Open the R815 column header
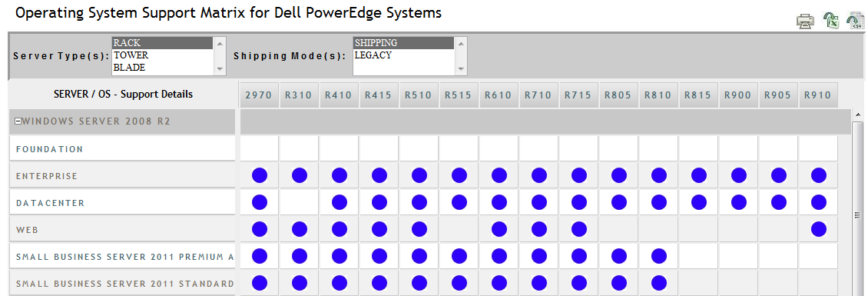Image resolution: width=868 pixels, height=296 pixels. [x=697, y=95]
